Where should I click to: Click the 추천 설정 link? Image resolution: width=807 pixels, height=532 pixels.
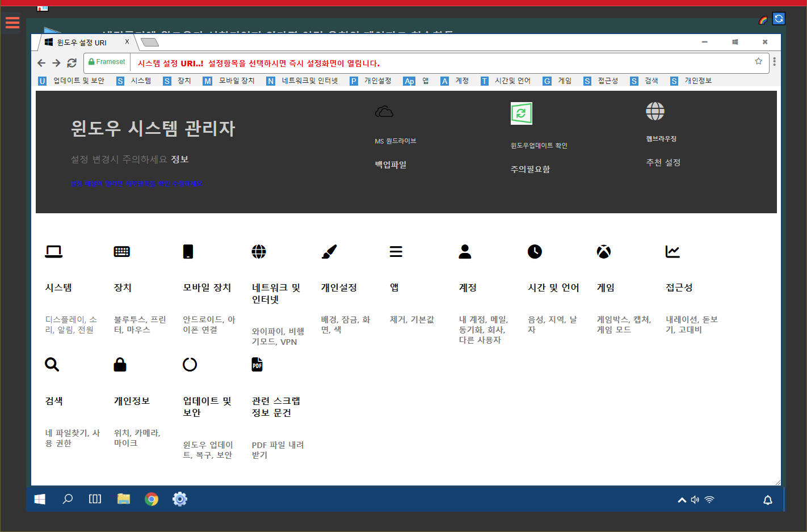663,162
